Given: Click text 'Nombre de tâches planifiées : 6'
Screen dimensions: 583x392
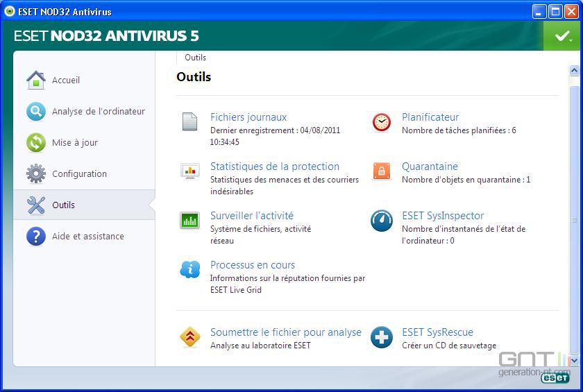Looking at the screenshot, I should point(459,130).
